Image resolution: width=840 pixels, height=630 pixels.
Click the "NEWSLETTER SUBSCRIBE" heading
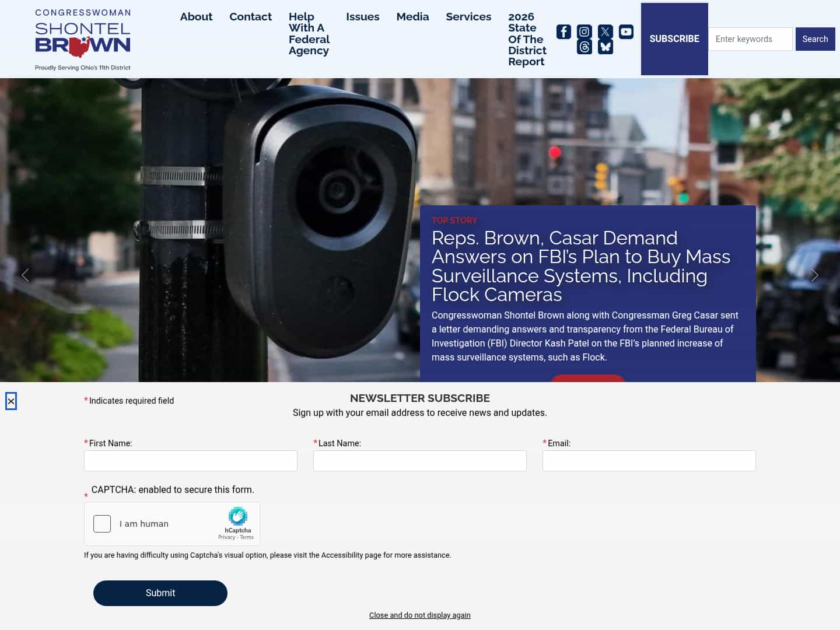tap(420, 398)
